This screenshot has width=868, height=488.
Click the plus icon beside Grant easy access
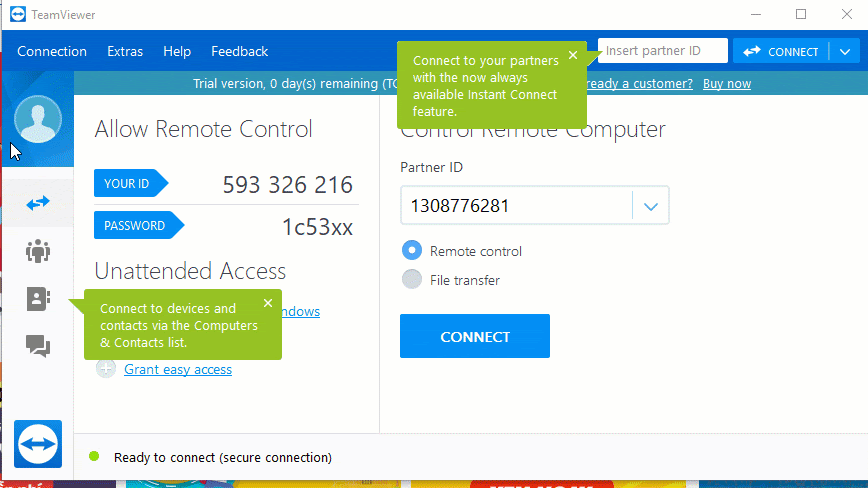click(x=106, y=369)
